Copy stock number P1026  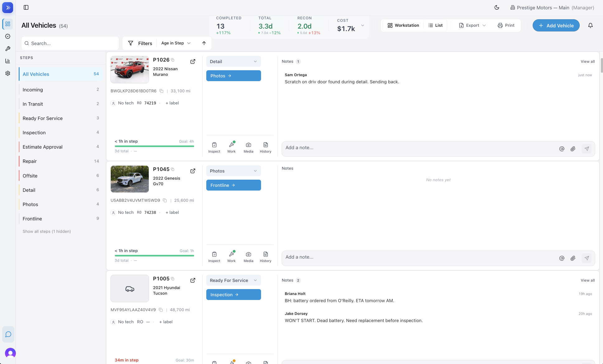click(173, 60)
